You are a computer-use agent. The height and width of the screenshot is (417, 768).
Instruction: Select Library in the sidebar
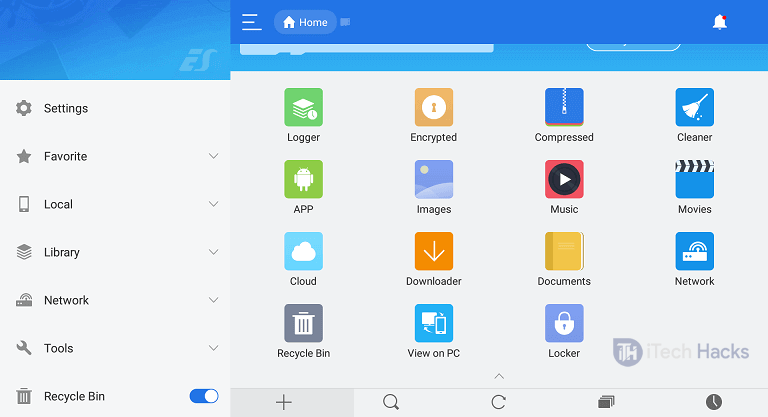tap(115, 252)
